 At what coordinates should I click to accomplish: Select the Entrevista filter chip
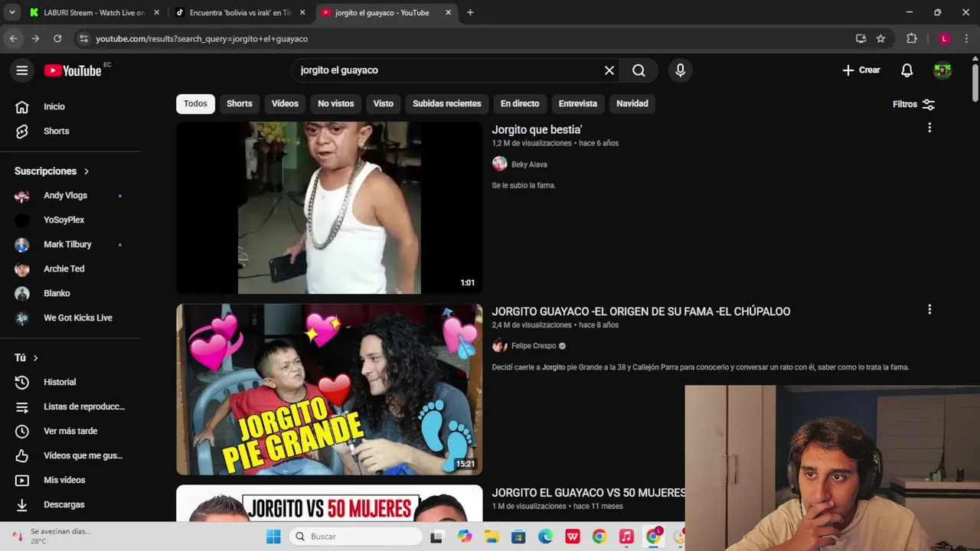(x=578, y=104)
